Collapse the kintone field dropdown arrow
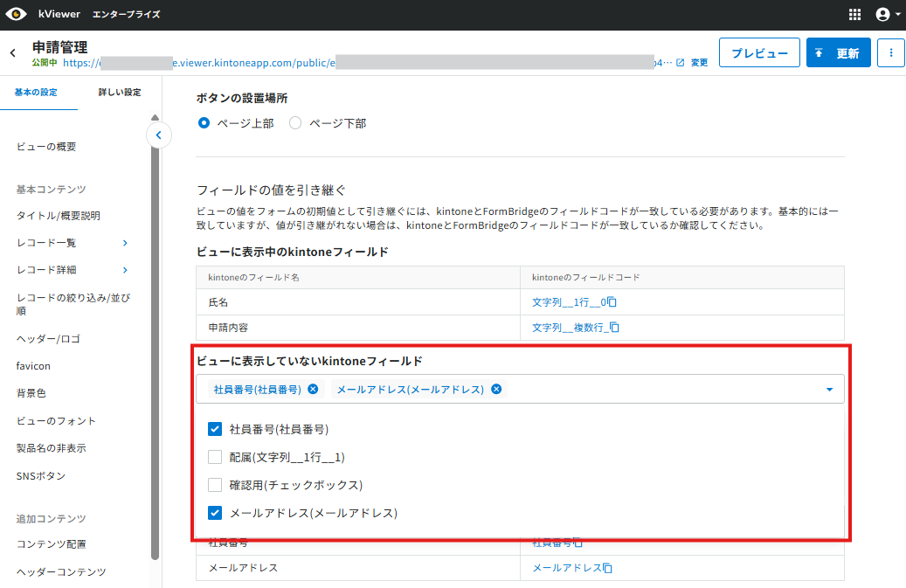Image resolution: width=906 pixels, height=588 pixels. coord(829,390)
